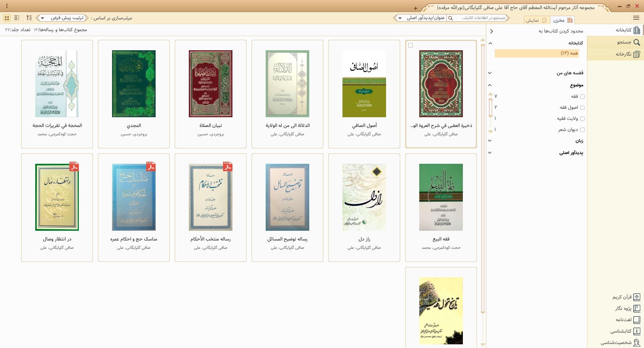This screenshot has width=644, height=348.
Task: Open the کتابشناسی bibliography tool
Action: [625, 331]
